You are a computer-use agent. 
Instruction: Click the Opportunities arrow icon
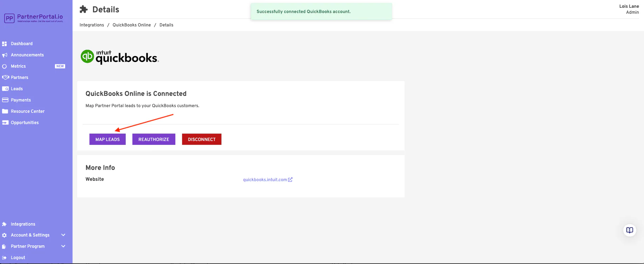(5, 123)
